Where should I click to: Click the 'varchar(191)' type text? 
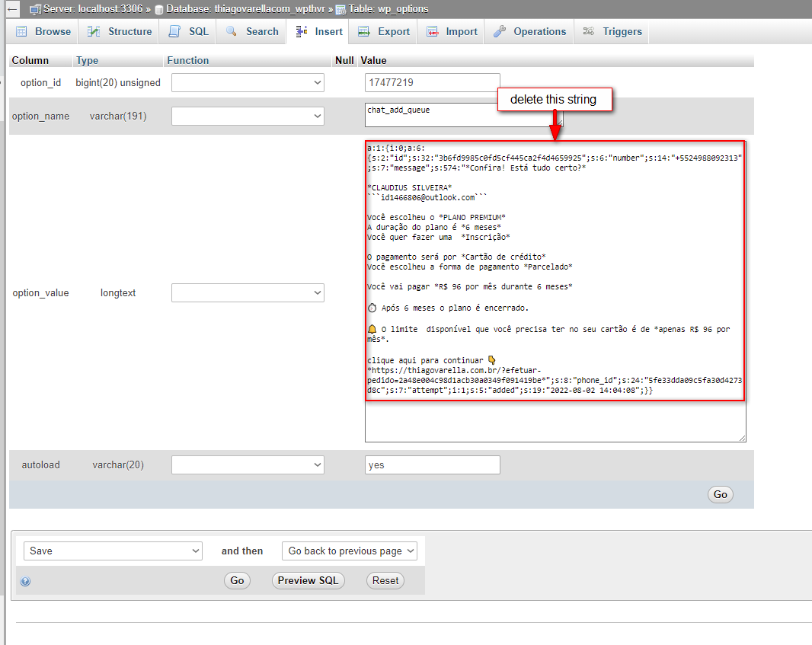[x=118, y=116]
